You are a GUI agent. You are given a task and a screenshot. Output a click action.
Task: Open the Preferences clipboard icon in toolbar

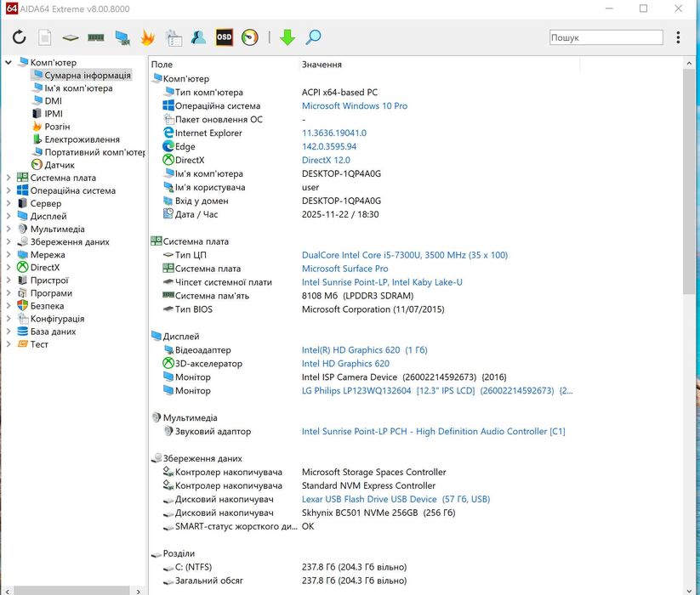pyautogui.click(x=174, y=38)
